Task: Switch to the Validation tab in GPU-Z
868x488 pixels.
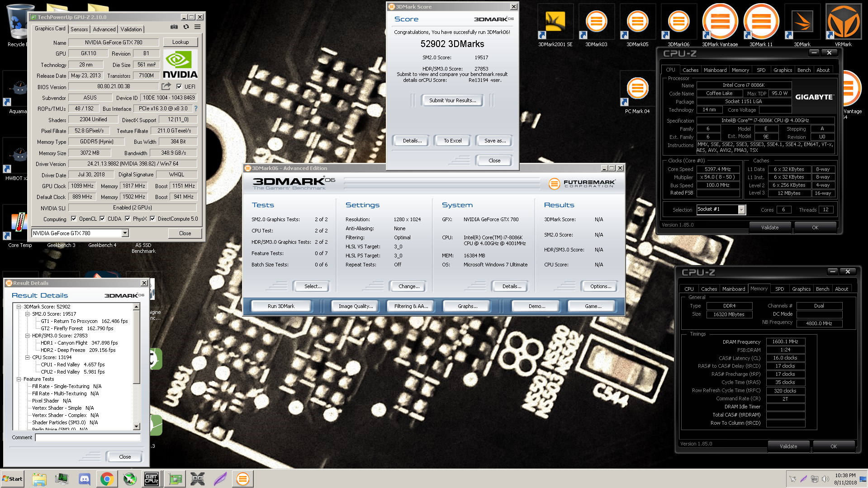Action: pos(131,29)
